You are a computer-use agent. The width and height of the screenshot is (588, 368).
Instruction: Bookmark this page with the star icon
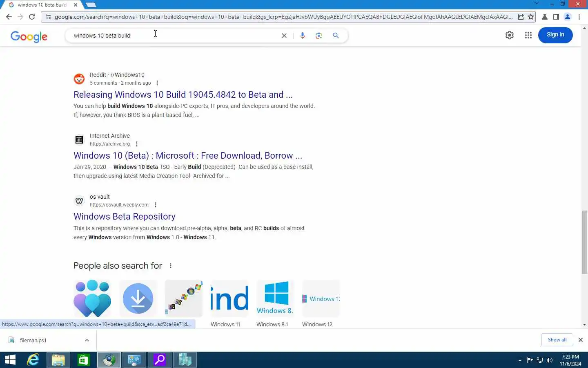click(531, 17)
